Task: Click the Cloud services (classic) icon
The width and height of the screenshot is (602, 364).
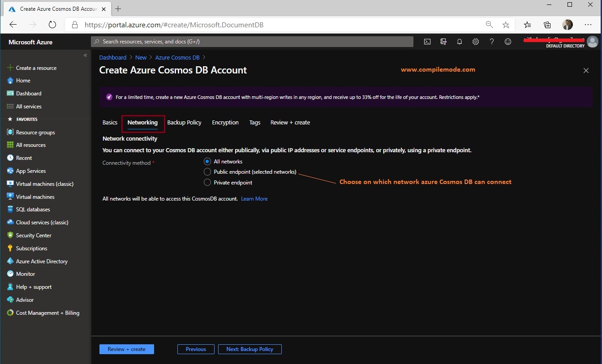Action: click(10, 223)
